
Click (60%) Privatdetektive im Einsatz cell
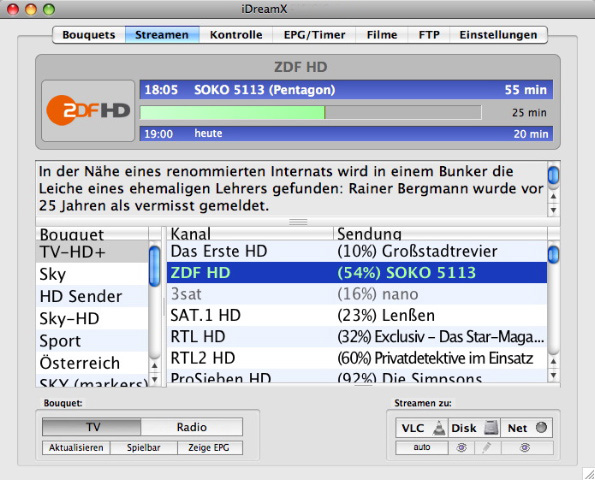click(441, 358)
